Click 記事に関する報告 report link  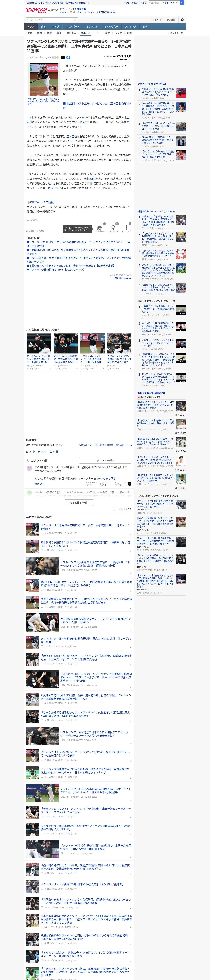pyautogui.click(x=35, y=231)
